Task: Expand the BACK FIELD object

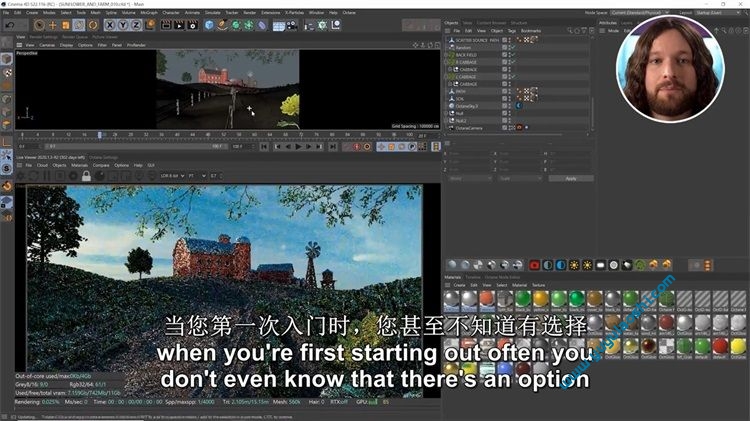Action: coord(447,55)
